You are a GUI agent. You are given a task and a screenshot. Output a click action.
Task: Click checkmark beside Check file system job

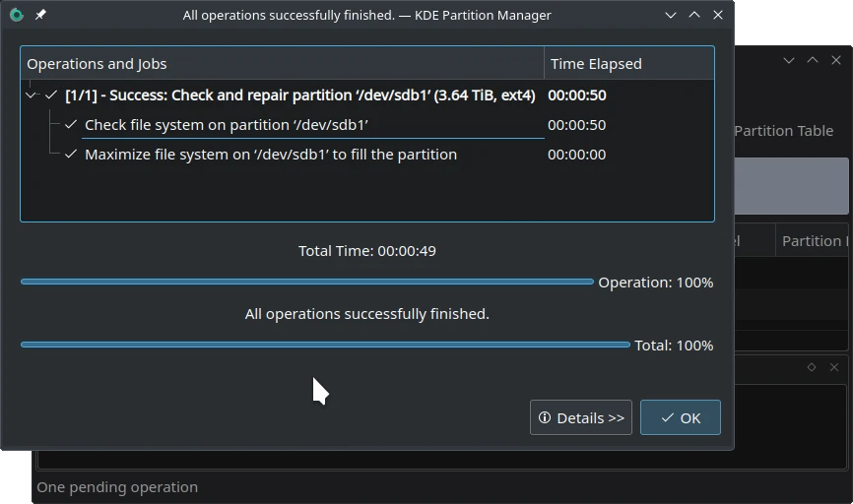(x=71, y=125)
